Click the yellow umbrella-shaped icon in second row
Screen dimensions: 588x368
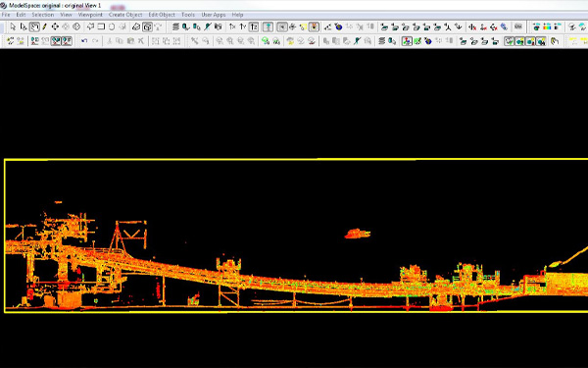point(290,41)
